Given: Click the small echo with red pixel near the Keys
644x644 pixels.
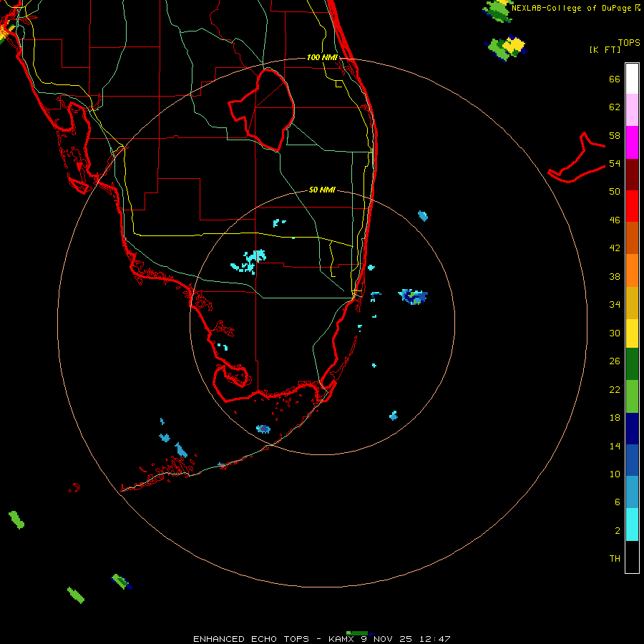Looking at the screenshot, I should coord(263,429).
